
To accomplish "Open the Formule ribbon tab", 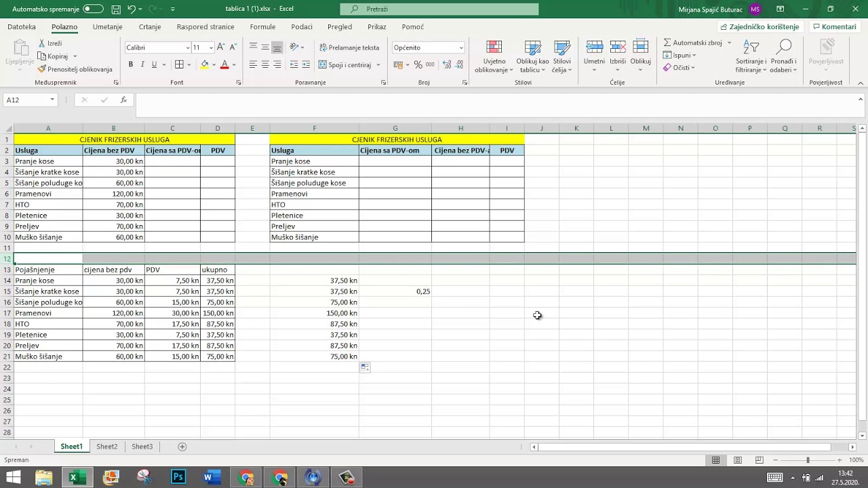I will point(263,27).
